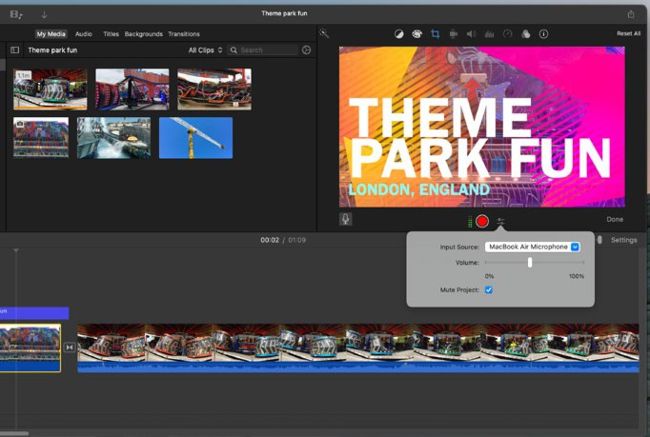Open the Clip Information icon
The width and height of the screenshot is (650, 437).
[543, 34]
